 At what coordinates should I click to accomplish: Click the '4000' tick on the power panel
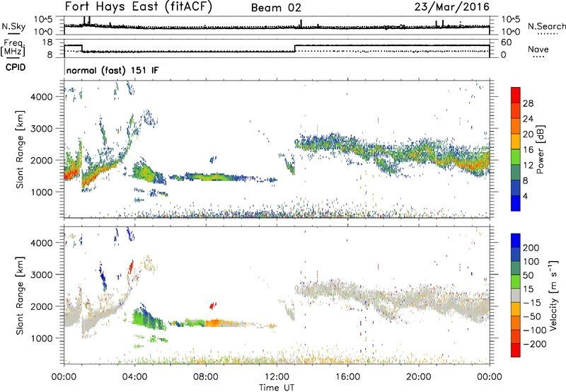click(42, 97)
